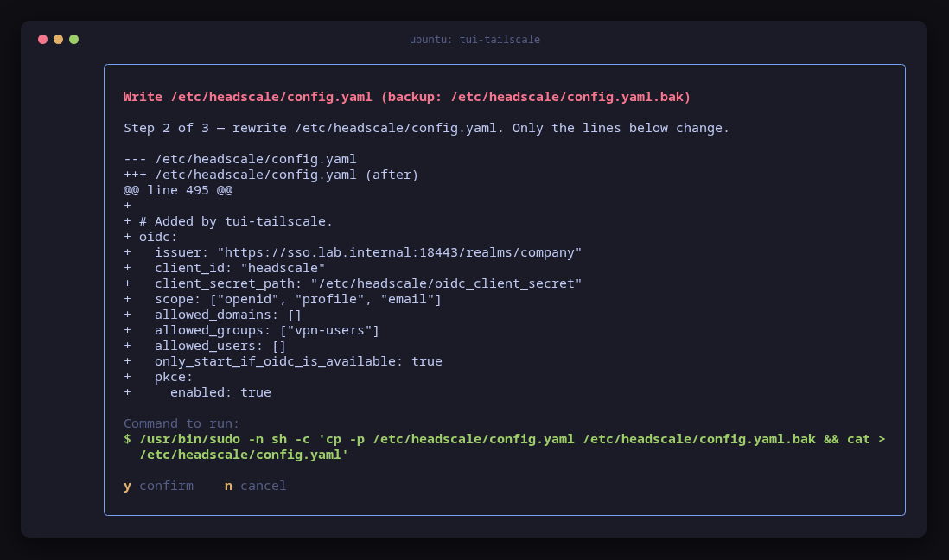This screenshot has height=560, width=949.
Task: Click the 'oidc:' diff line
Action: pyautogui.click(x=150, y=237)
